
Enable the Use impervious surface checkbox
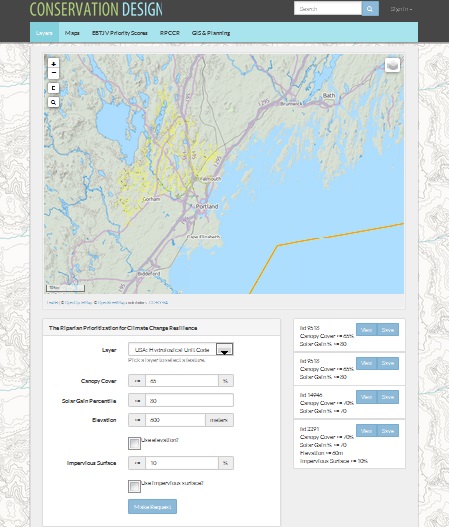pos(134,486)
